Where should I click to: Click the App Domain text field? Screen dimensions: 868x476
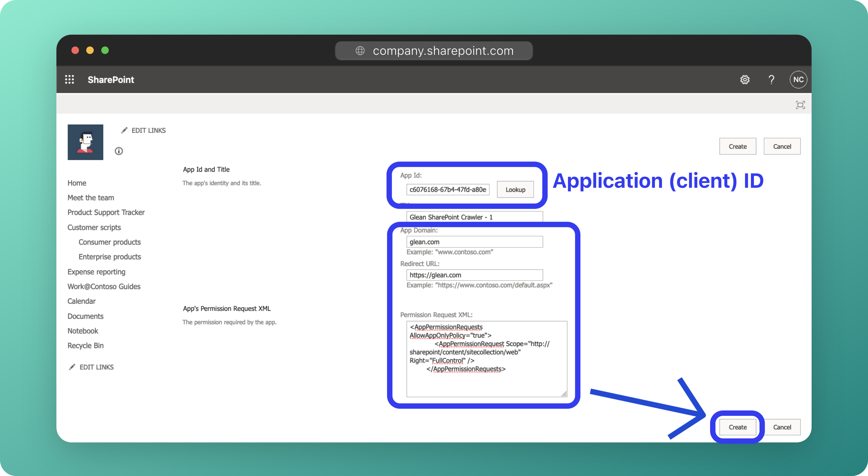point(475,242)
